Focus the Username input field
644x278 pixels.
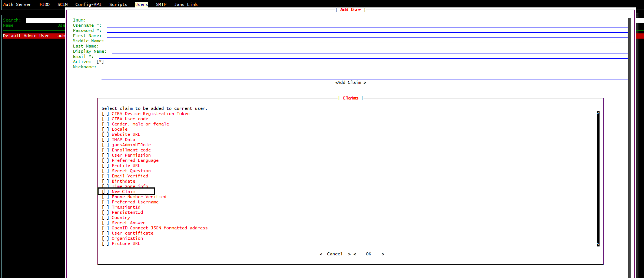(367, 26)
